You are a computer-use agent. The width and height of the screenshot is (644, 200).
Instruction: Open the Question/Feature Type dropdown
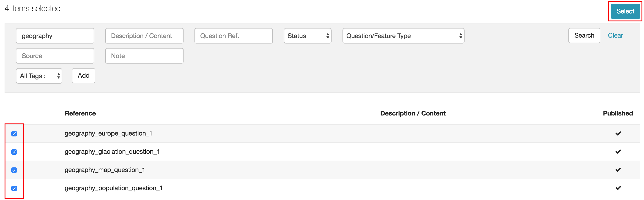click(403, 36)
